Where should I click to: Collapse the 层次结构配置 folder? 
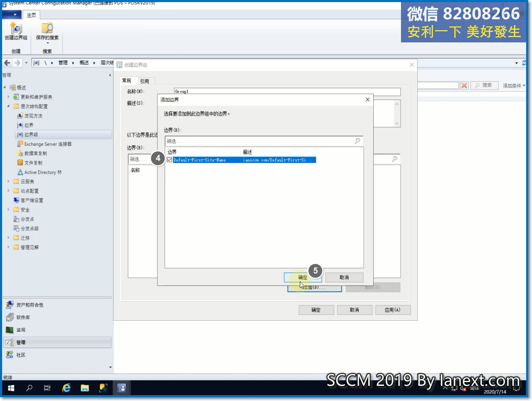click(8, 106)
